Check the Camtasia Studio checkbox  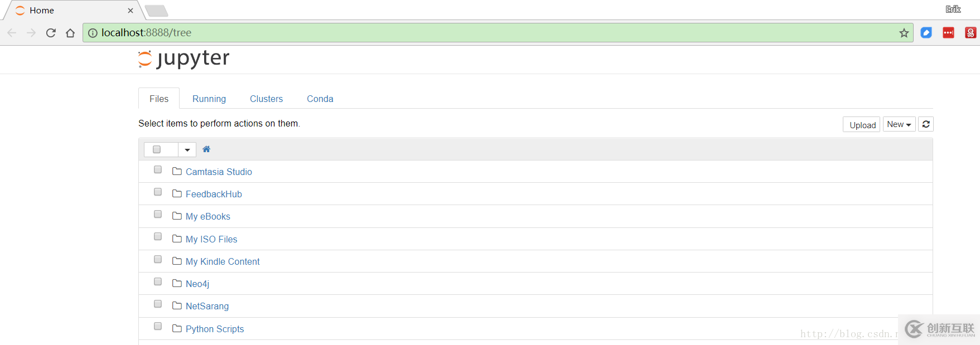(x=158, y=169)
